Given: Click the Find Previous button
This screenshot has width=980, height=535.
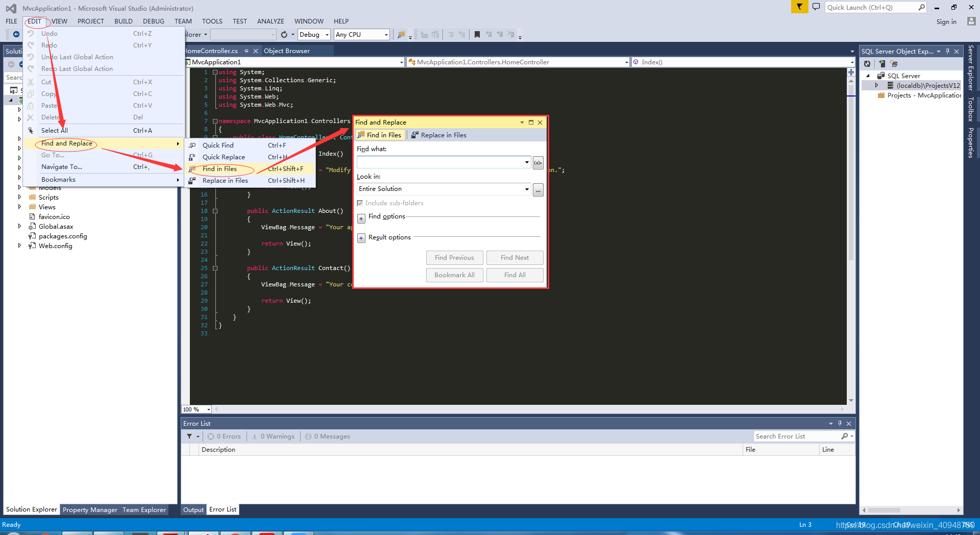Looking at the screenshot, I should pos(454,258).
